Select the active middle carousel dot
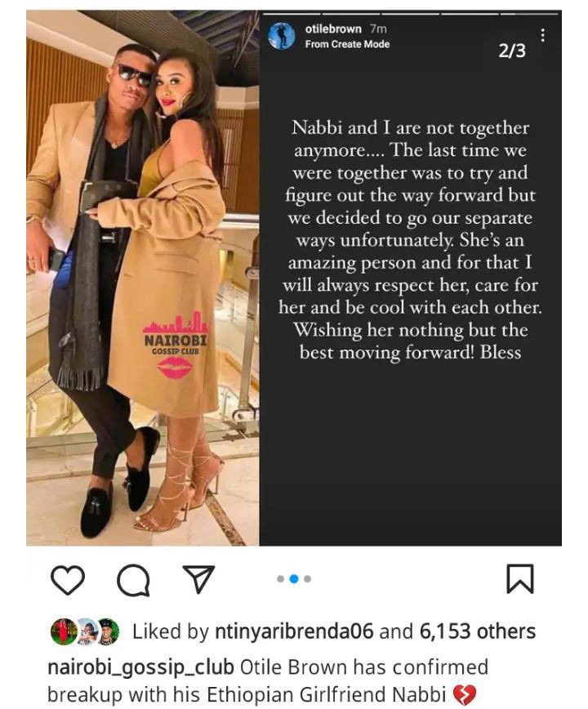Image resolution: width=588 pixels, height=709 pixels. [x=294, y=579]
